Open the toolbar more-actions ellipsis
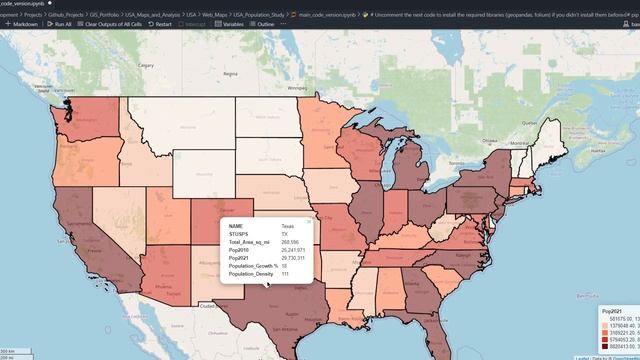This screenshot has height=360, width=640. (x=283, y=24)
